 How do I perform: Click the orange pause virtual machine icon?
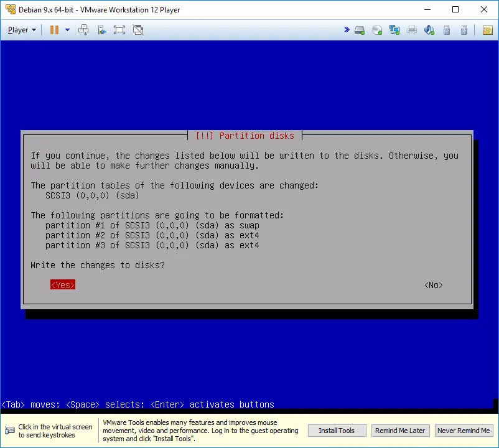coord(54,30)
